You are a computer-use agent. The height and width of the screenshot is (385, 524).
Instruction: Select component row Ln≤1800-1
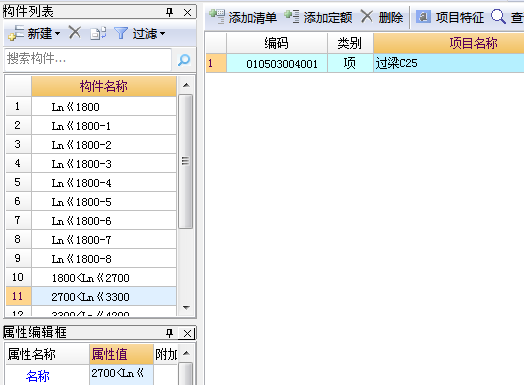click(104, 126)
